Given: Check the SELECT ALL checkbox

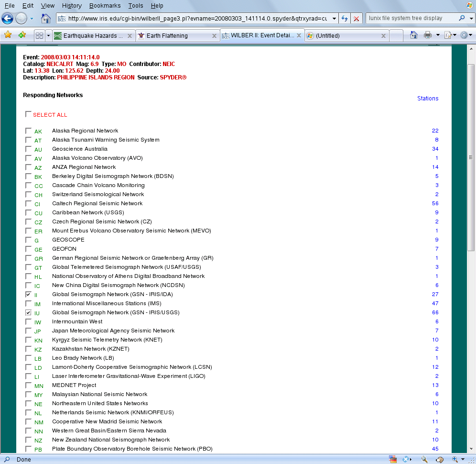Looking at the screenshot, I should click(x=28, y=114).
